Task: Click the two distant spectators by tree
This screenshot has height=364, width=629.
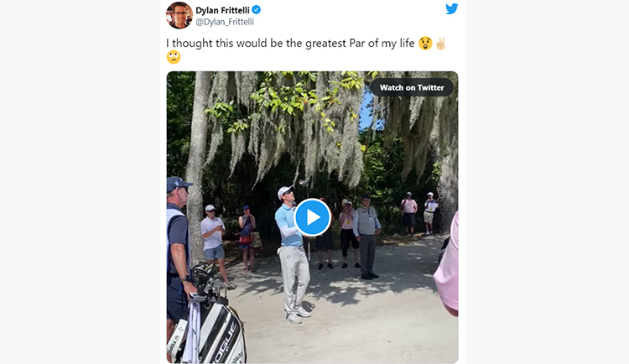Action: click(419, 213)
